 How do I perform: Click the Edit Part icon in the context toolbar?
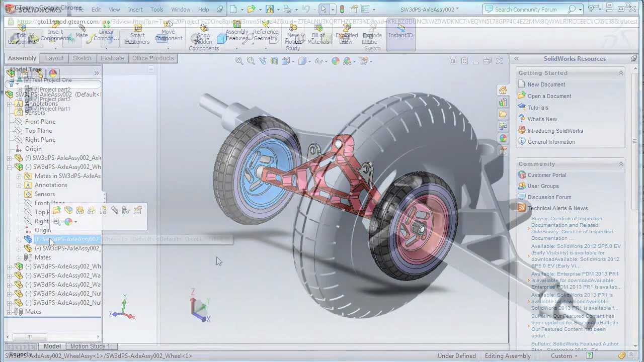coord(68,210)
